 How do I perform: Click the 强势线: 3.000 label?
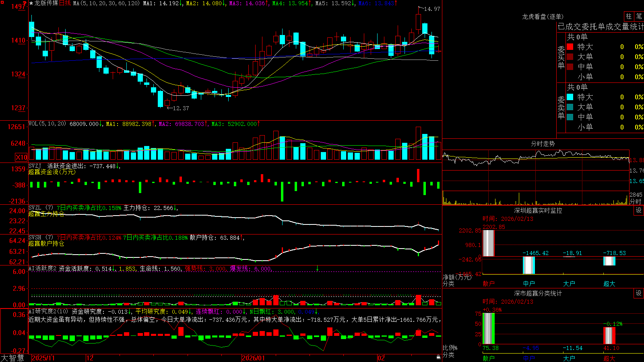tap(205, 268)
